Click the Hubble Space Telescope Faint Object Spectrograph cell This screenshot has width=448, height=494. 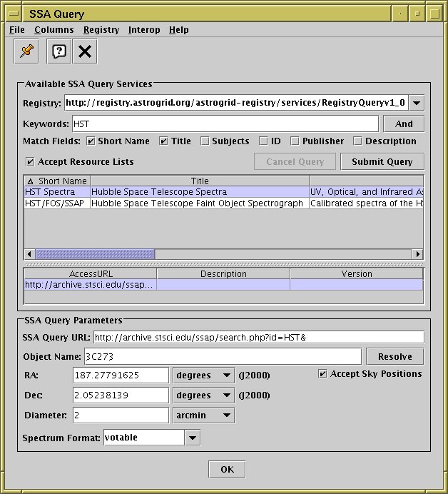(200, 203)
